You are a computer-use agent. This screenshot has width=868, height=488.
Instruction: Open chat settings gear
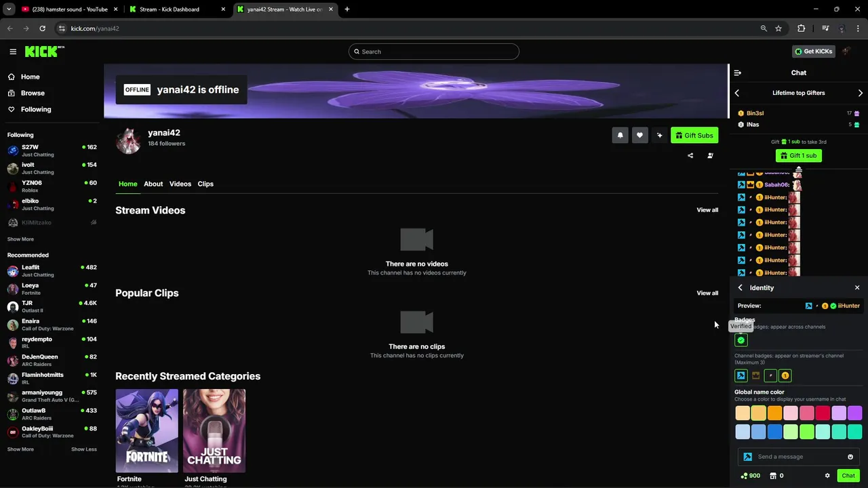(827, 476)
